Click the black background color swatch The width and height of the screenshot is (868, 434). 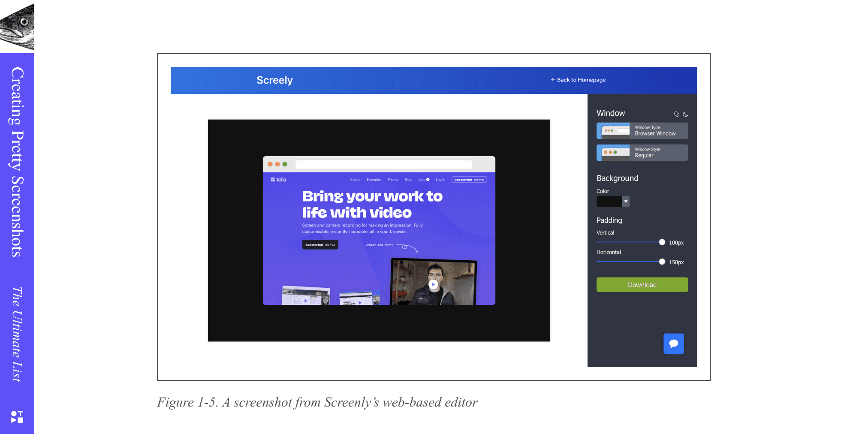609,202
